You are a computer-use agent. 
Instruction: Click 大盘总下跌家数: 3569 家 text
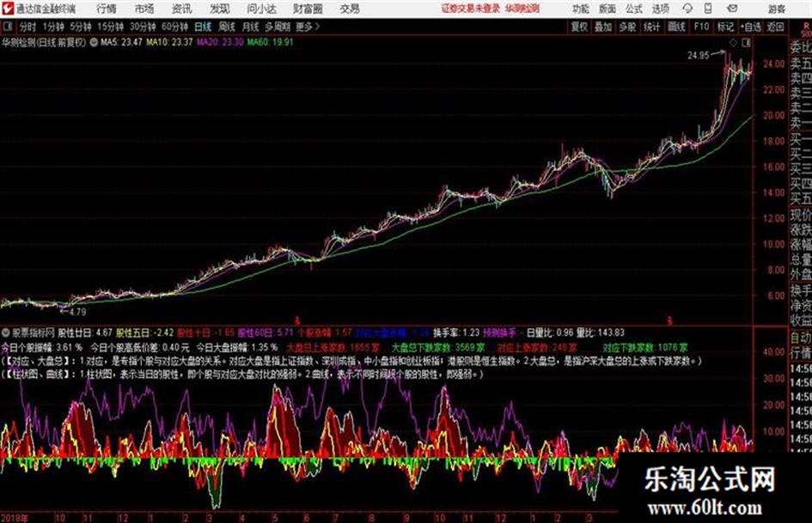[x=438, y=348]
